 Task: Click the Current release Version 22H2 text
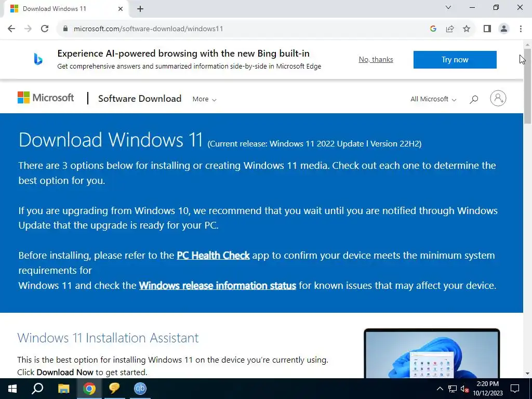(314, 144)
